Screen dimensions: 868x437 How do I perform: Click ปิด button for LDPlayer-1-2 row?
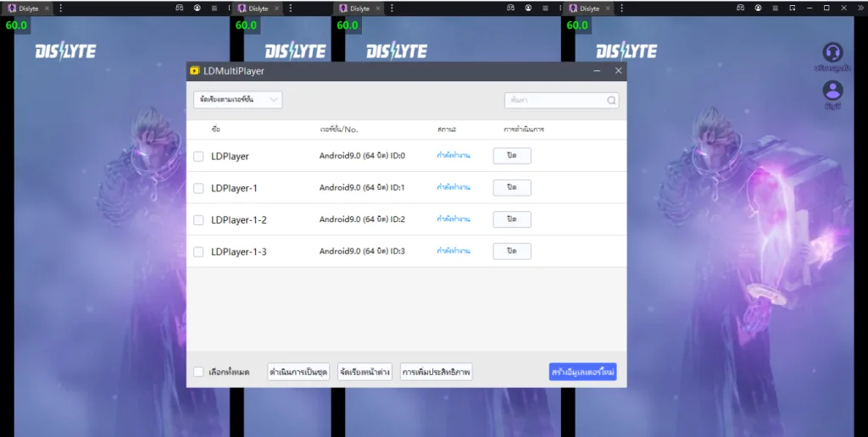pyautogui.click(x=512, y=219)
